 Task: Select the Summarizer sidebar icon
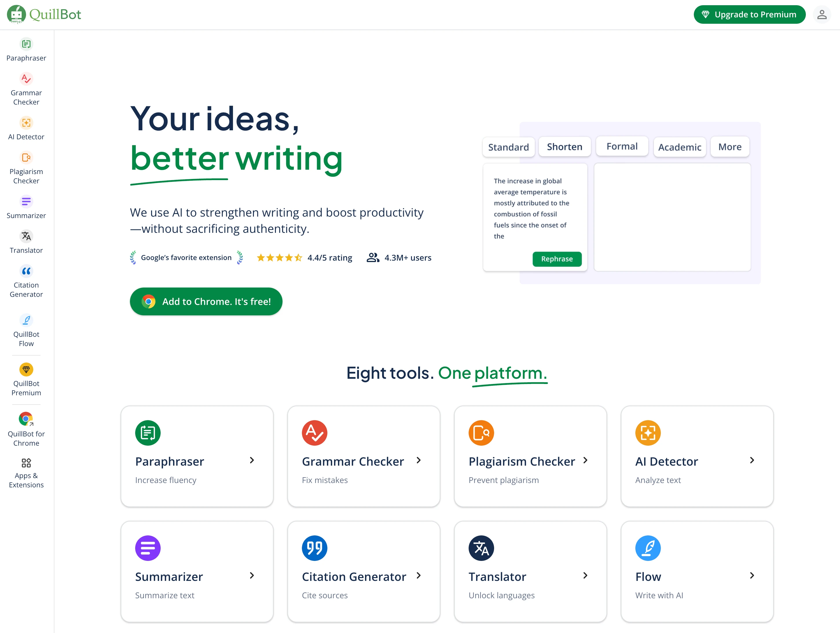(26, 202)
